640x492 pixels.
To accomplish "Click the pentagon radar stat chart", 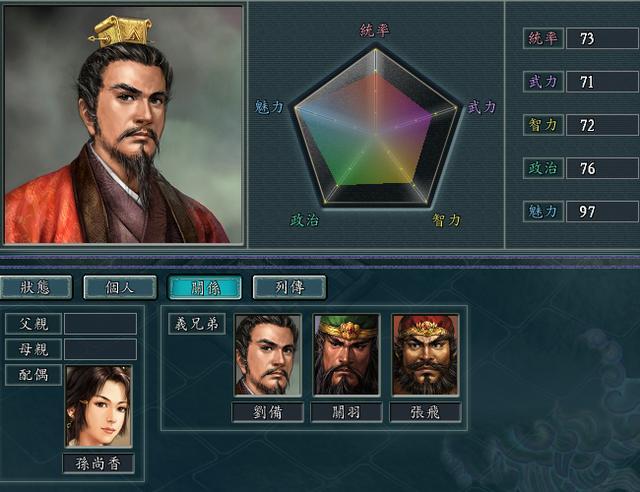I will coord(376,127).
